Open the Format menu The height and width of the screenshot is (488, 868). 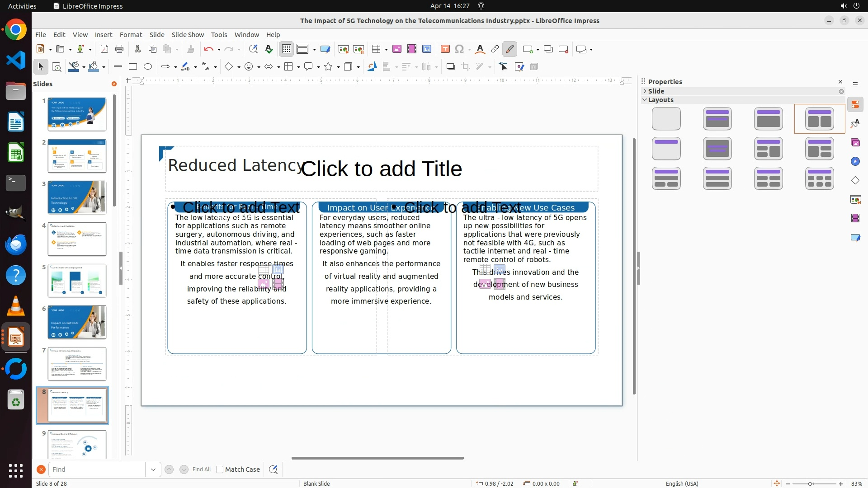tap(131, 35)
